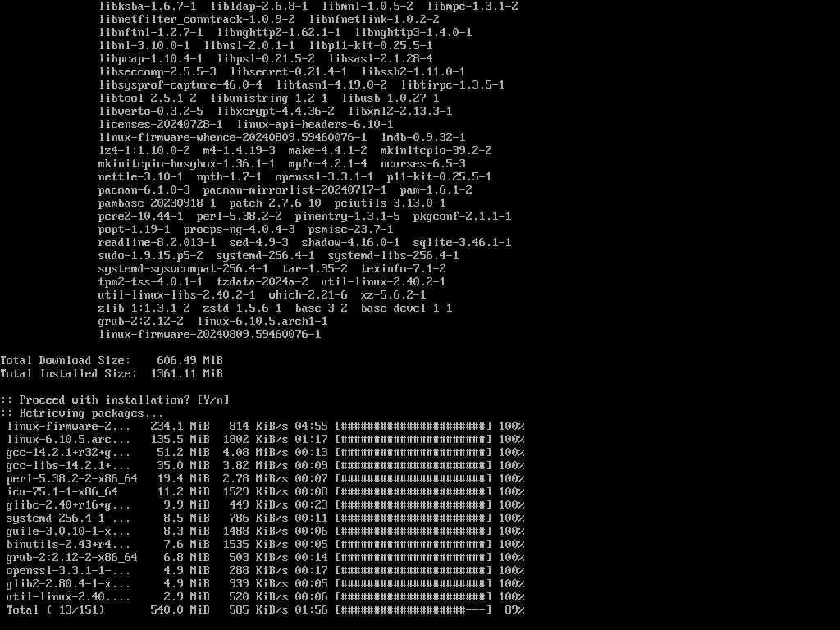Click the systemd-256.4-1 download row name

pyautogui.click(x=68, y=518)
